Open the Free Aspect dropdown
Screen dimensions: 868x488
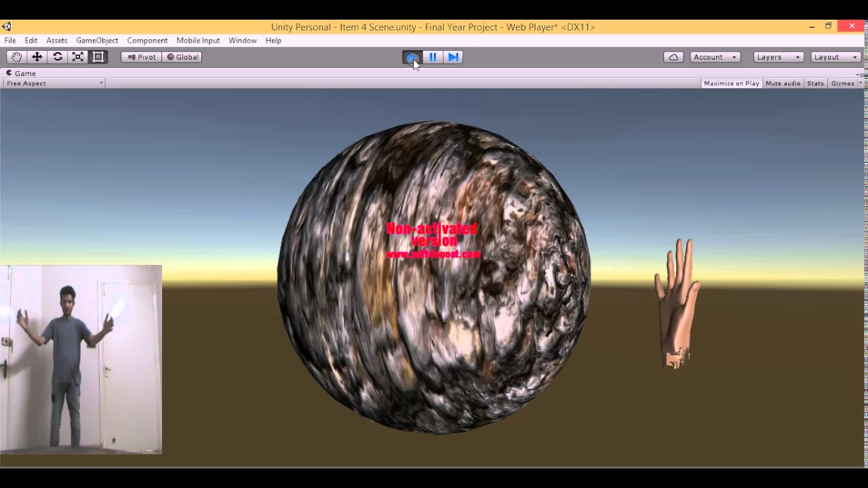(54, 83)
